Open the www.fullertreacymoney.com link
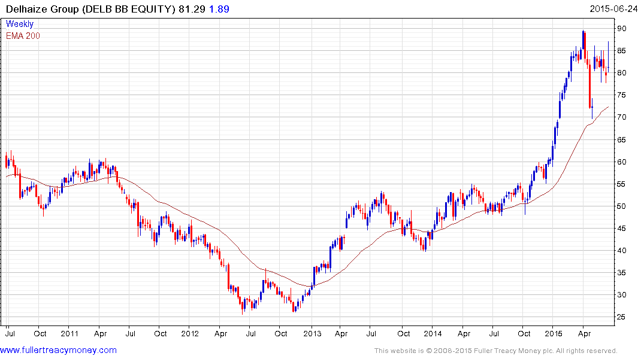 (x=59, y=350)
